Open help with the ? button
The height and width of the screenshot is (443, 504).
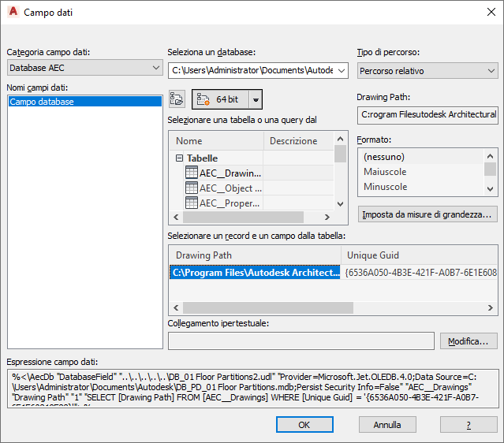coord(469,425)
